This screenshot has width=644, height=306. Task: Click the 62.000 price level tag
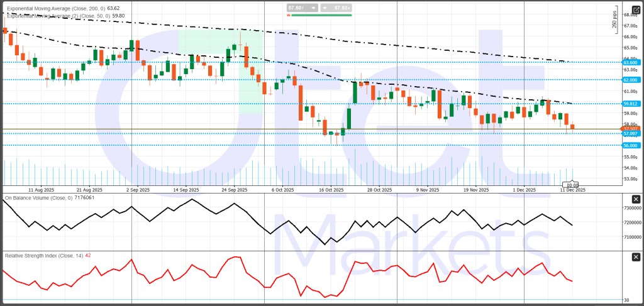tap(630, 80)
